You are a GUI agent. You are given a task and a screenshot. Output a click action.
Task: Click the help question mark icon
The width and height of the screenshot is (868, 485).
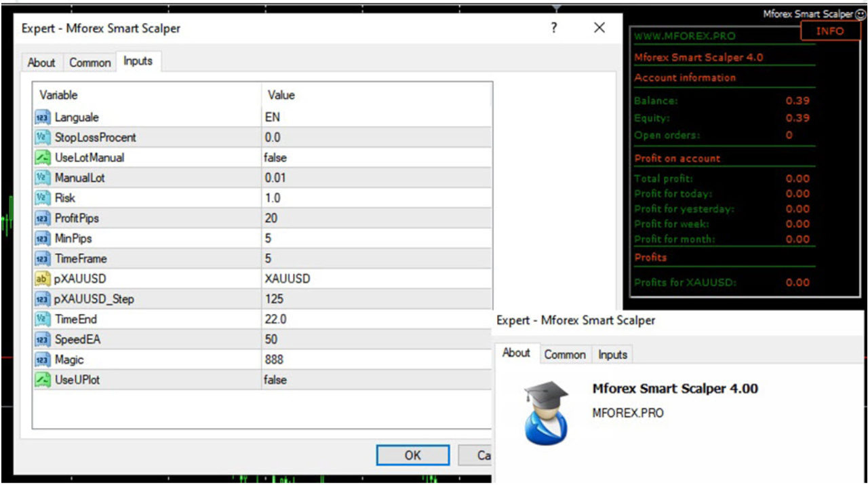tap(554, 28)
